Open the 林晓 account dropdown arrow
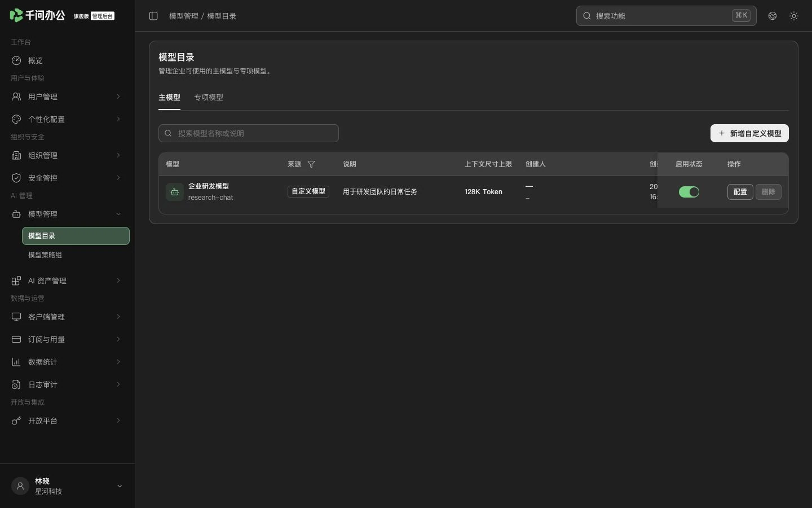Screen dimensions: 812x508 tap(120, 486)
